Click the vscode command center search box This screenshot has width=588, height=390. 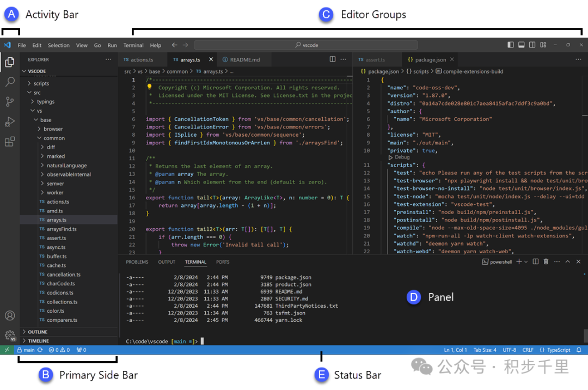pos(306,45)
